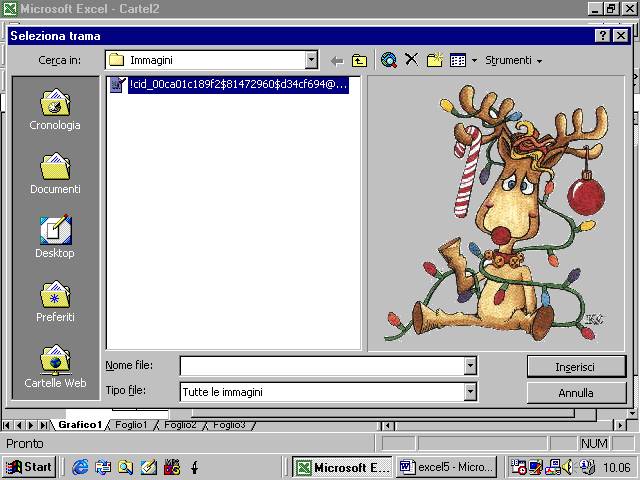The image size is (640, 480).
Task: Click the dialog help question mark button
Action: click(x=603, y=36)
